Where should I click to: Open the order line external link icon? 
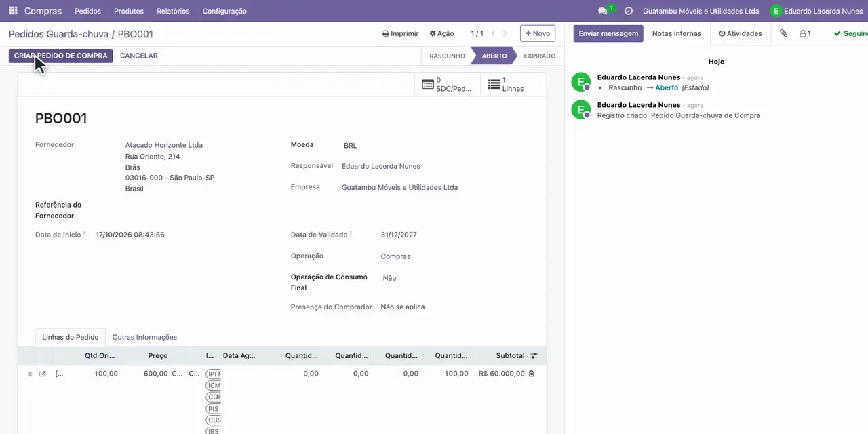pyautogui.click(x=43, y=374)
